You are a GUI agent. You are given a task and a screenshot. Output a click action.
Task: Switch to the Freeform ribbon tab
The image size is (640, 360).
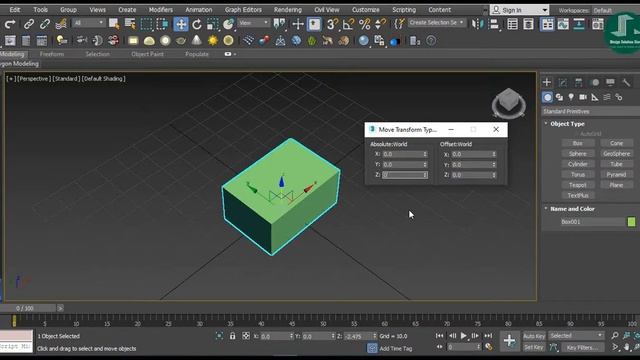(x=52, y=54)
